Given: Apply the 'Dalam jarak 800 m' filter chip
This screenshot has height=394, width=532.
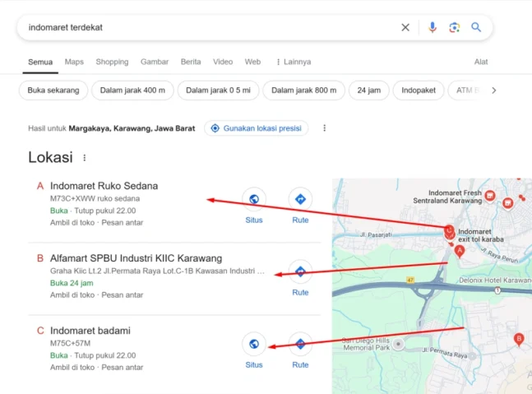Looking at the screenshot, I should click(x=304, y=90).
